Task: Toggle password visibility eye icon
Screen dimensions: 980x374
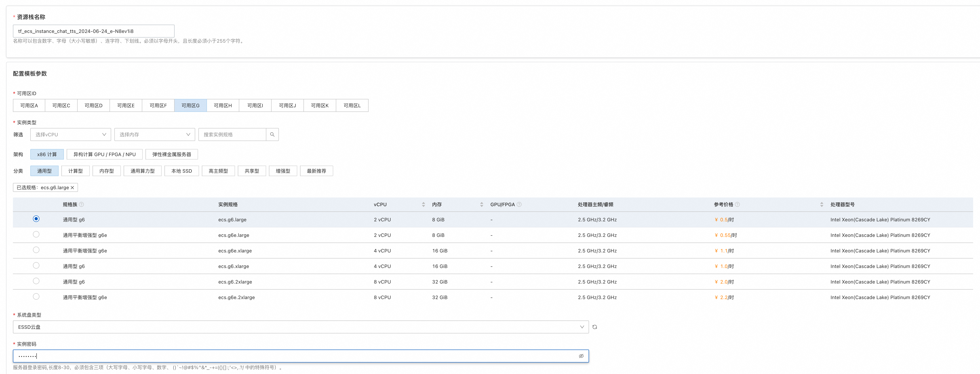Action: [x=581, y=356]
